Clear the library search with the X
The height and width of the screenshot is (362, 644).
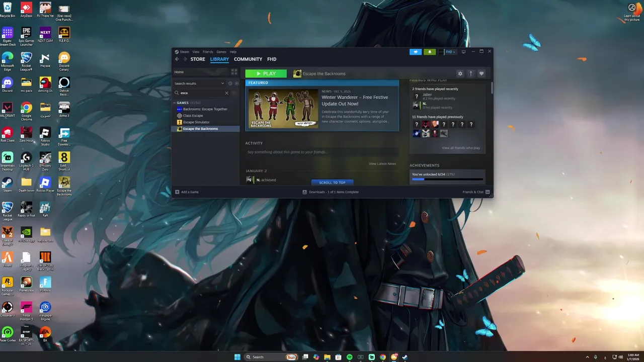[226, 93]
